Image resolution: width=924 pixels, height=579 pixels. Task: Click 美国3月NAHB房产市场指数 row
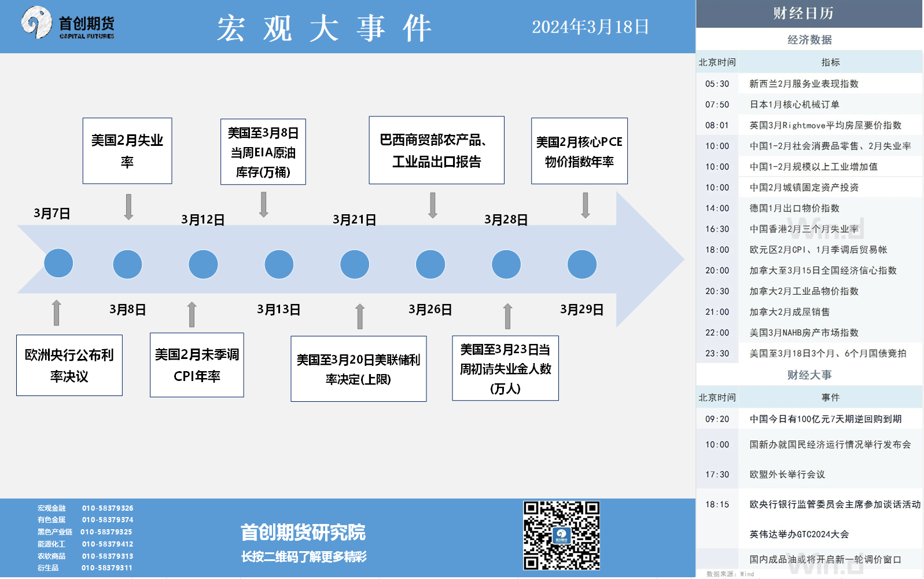pos(809,332)
